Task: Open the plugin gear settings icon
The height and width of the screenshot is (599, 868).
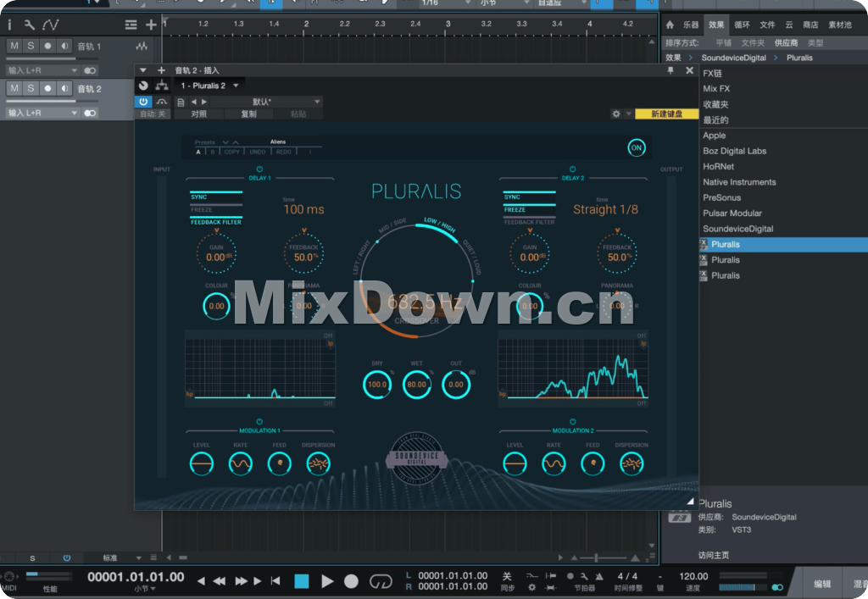Action: (x=616, y=114)
